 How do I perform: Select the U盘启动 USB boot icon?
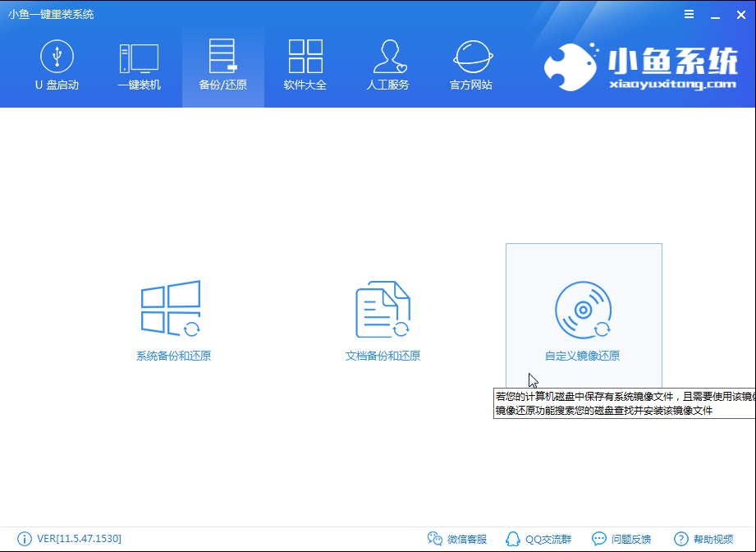pyautogui.click(x=55, y=64)
